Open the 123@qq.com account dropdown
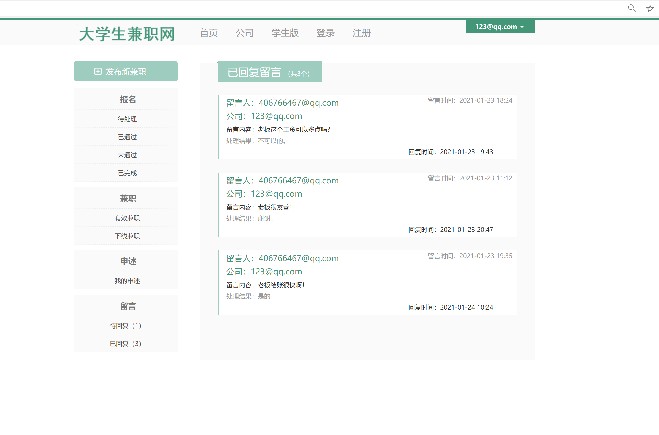The image size is (659, 435). (500, 26)
